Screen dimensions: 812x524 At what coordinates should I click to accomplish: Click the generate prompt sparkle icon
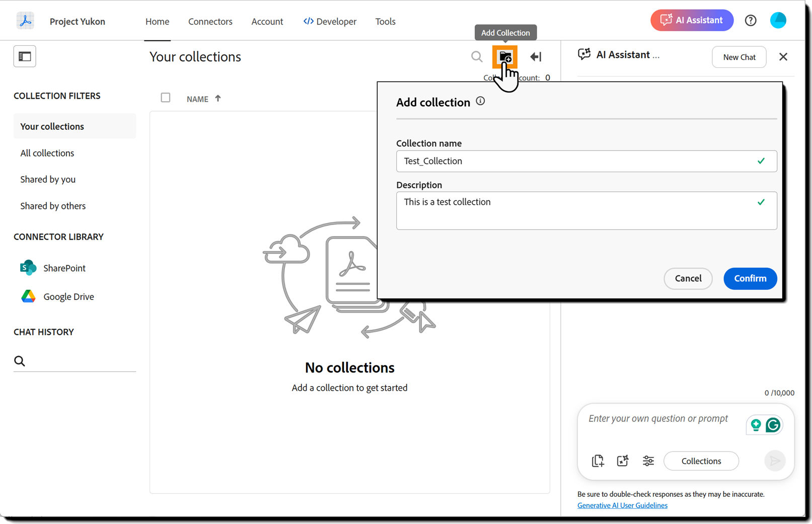click(x=623, y=461)
